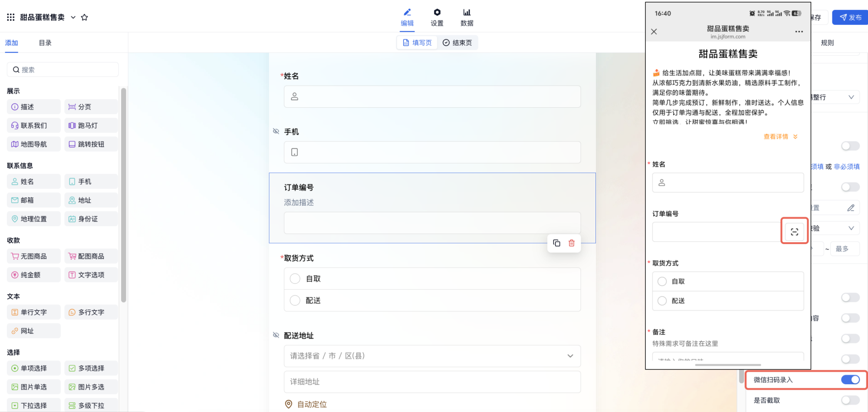The image size is (868, 412).
Task: Open the 规则 settings tab
Action: [827, 43]
